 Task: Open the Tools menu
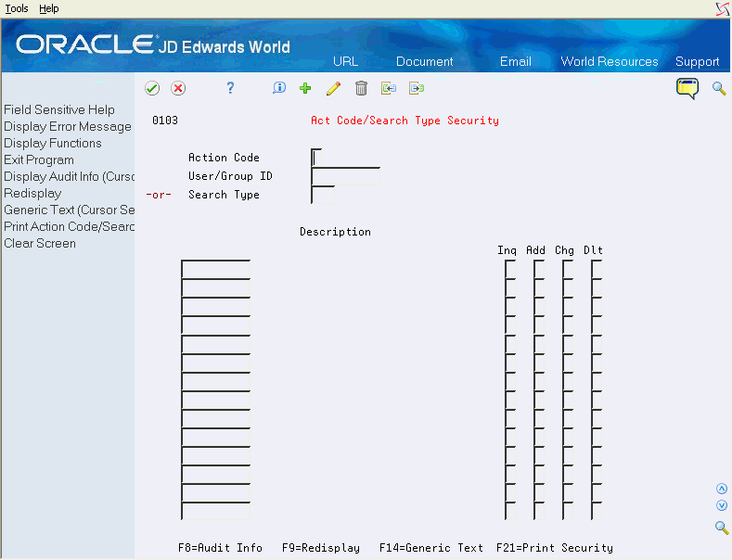tap(17, 8)
